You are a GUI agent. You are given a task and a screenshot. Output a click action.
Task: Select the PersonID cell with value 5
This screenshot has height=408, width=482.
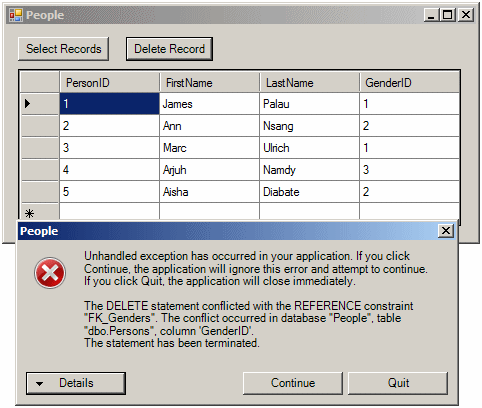[x=110, y=192]
